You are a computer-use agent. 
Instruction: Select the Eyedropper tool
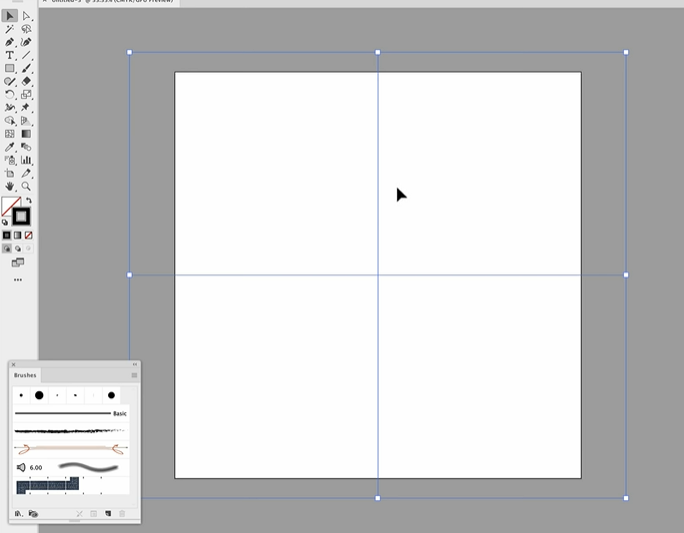click(10, 147)
